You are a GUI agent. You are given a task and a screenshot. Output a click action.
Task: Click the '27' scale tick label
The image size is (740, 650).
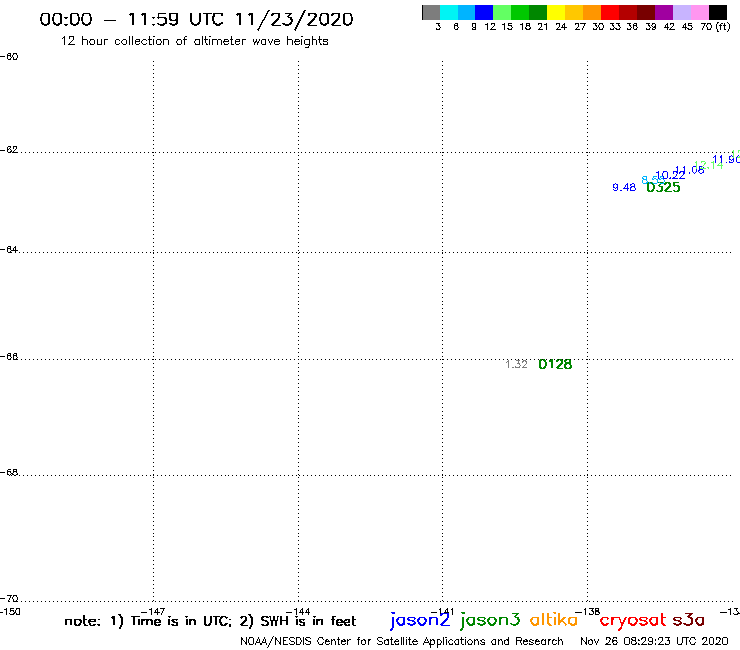point(580,27)
